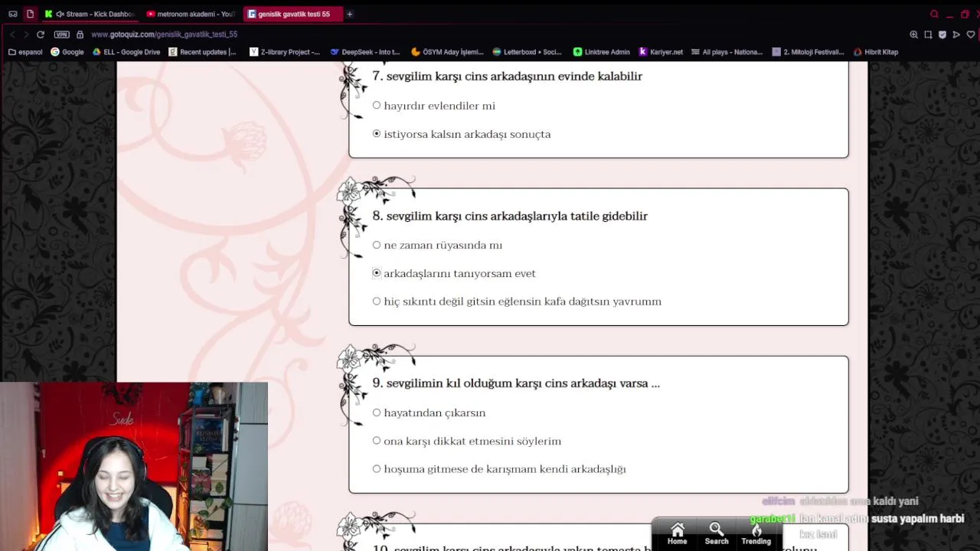This screenshot has height=551, width=980.
Task: Open the GX Corner gamepad icon
Action: [12, 14]
